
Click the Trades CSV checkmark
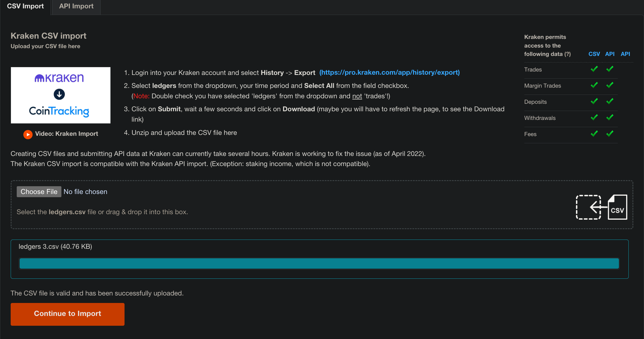(594, 69)
